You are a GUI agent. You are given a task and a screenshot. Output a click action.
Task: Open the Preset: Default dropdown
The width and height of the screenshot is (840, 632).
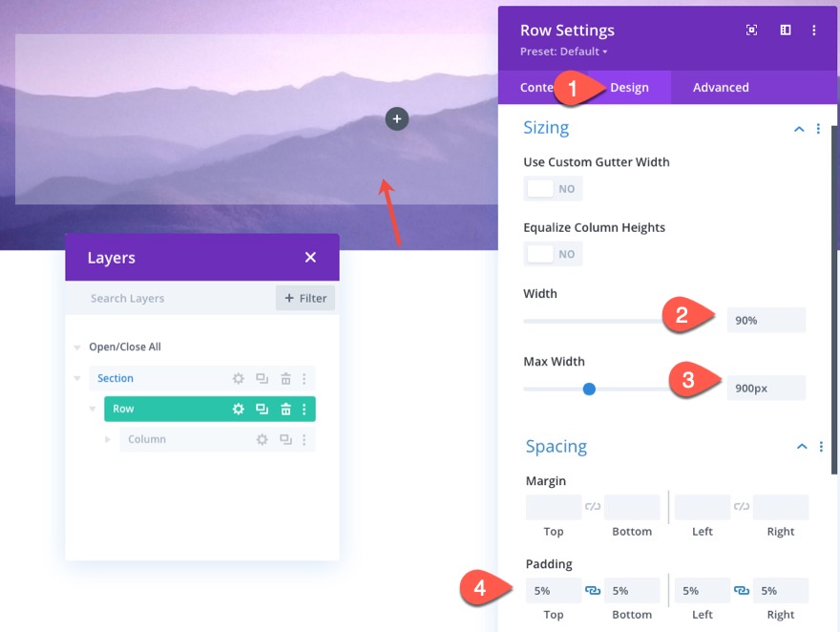[563, 52]
